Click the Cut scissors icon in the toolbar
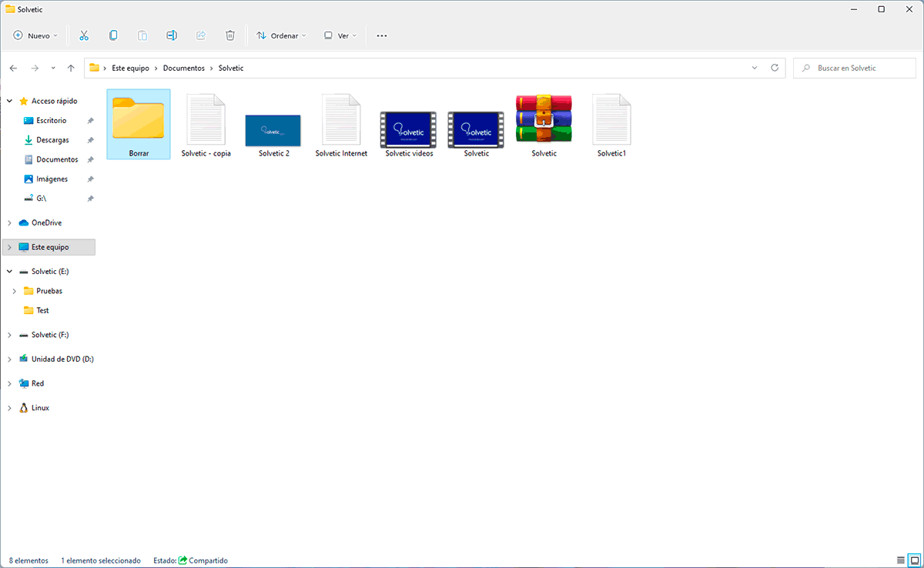This screenshot has height=568, width=924. (85, 35)
